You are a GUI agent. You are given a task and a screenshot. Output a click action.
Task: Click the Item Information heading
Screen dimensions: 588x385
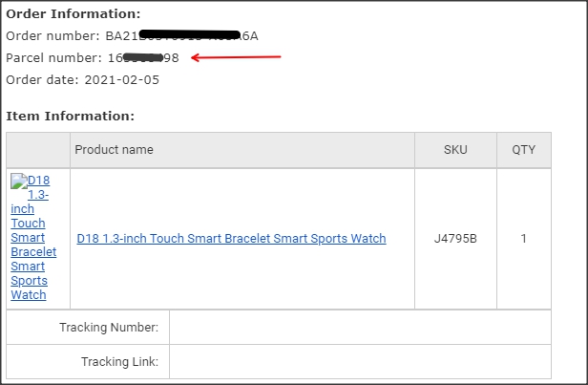(x=70, y=117)
